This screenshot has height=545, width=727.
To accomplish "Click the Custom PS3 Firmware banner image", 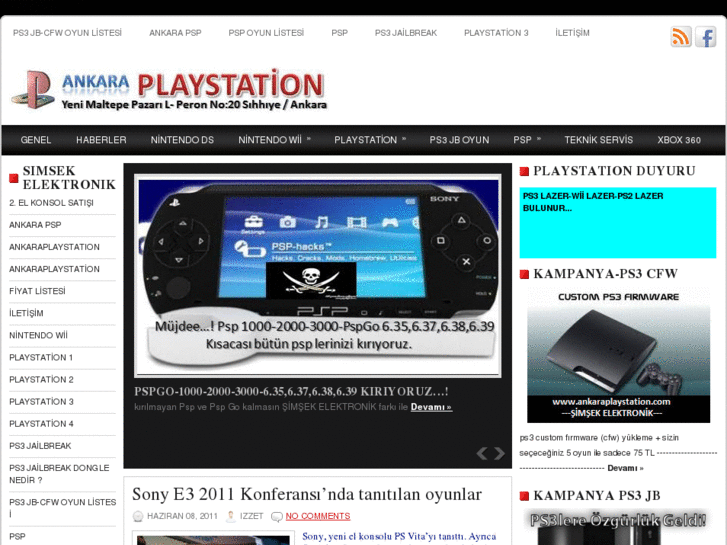I will [618, 355].
